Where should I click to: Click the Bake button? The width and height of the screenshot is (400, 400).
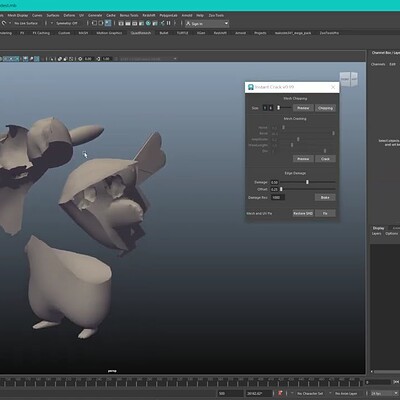pos(325,197)
